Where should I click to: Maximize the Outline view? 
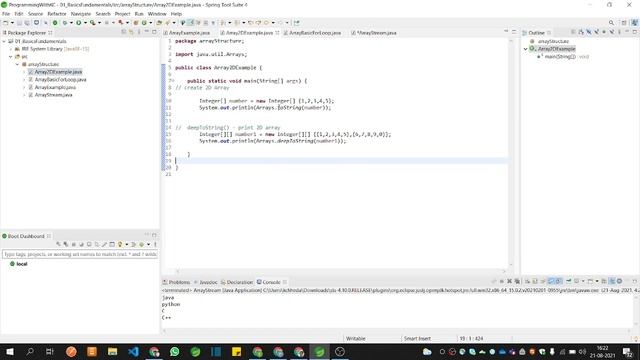click(x=635, y=32)
